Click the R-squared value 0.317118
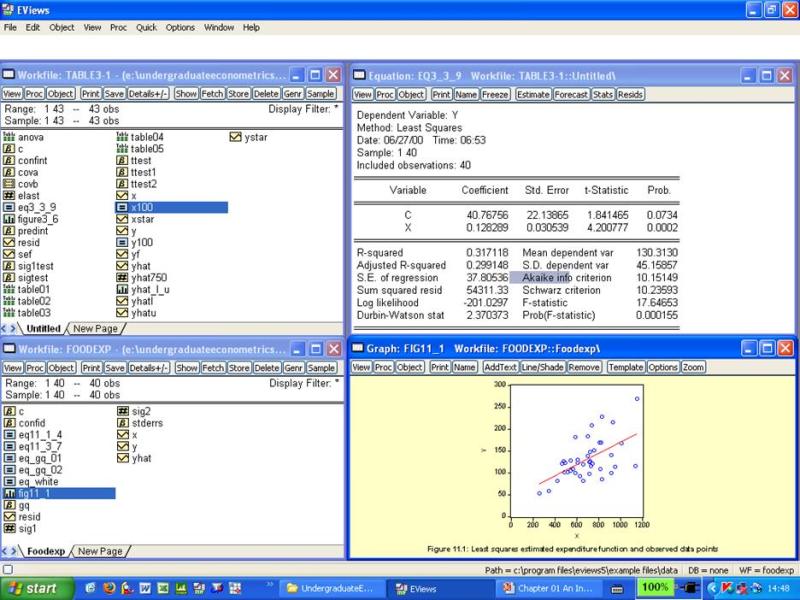 click(x=487, y=253)
